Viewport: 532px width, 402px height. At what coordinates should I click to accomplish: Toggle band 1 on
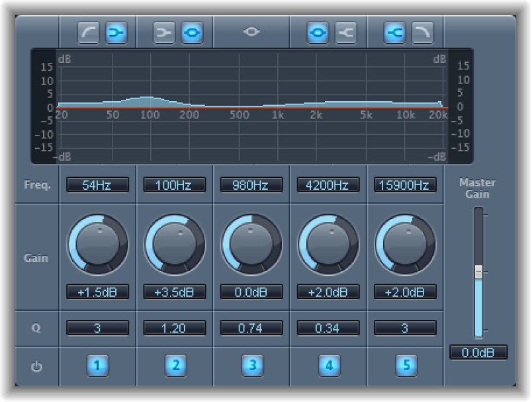click(97, 365)
